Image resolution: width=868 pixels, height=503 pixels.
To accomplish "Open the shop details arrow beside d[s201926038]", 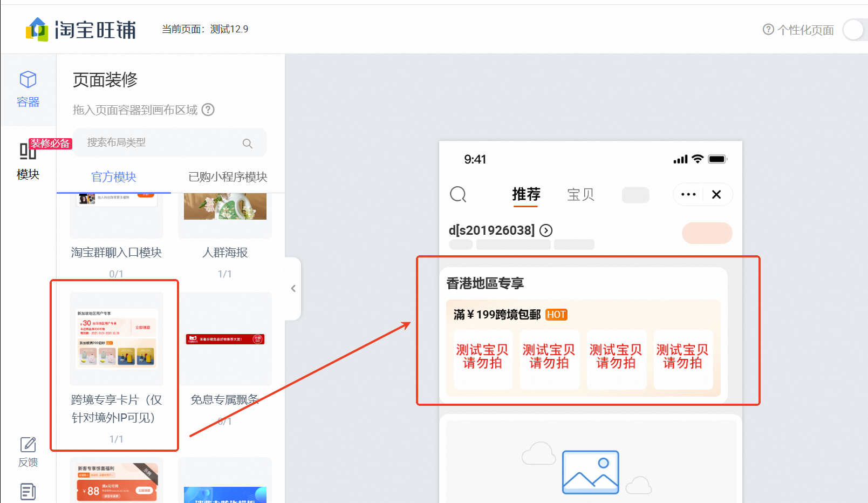I will [x=546, y=230].
